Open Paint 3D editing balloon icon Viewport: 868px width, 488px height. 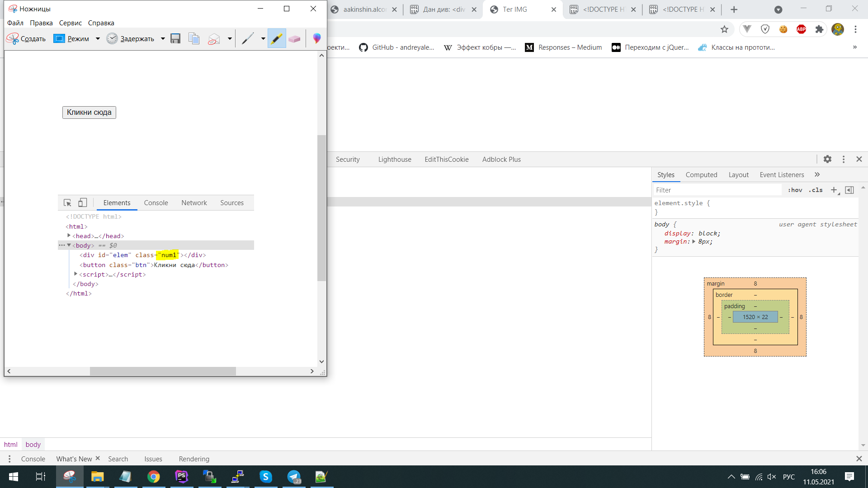317,39
